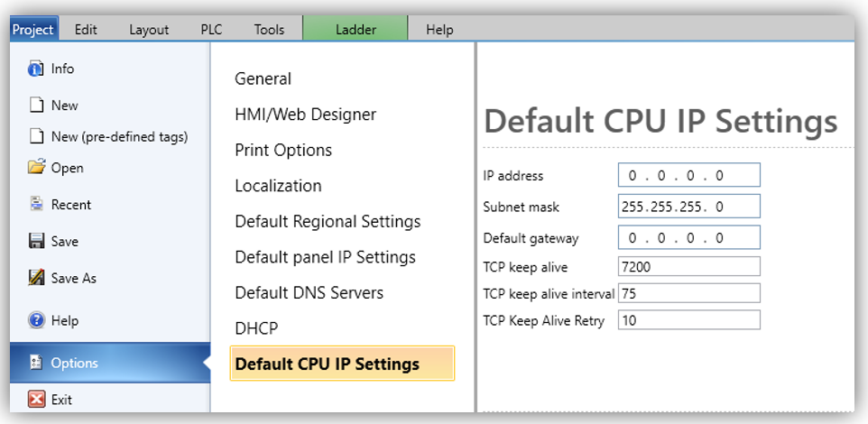868x424 pixels.
Task: Click the Save label in backstage menu
Action: pyautogui.click(x=65, y=242)
